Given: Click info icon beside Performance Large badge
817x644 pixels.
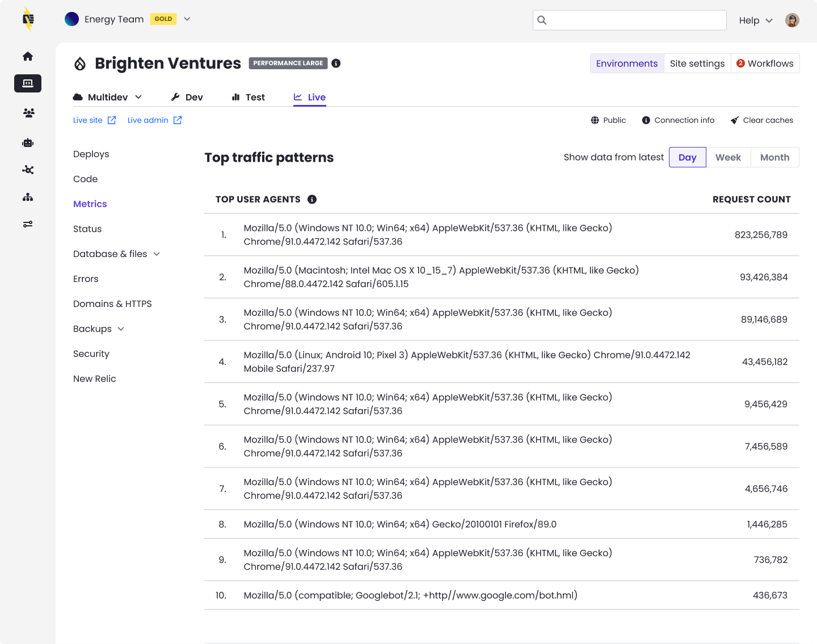Looking at the screenshot, I should pos(336,63).
